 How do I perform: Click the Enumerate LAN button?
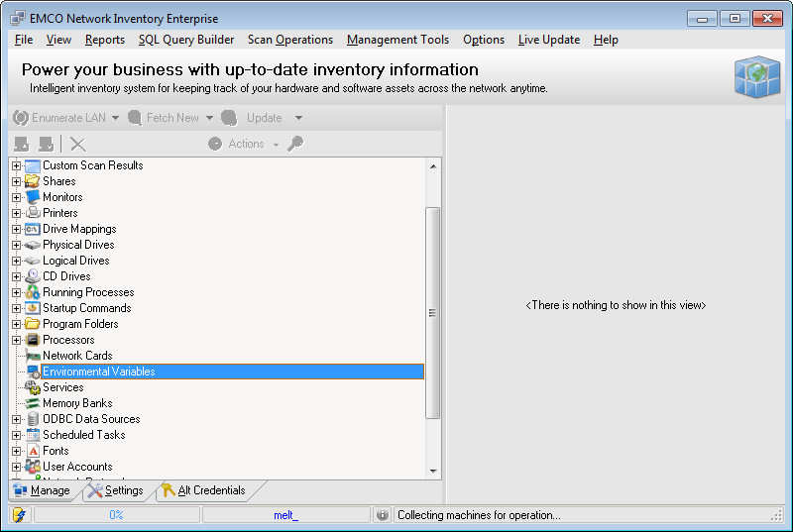[59, 118]
